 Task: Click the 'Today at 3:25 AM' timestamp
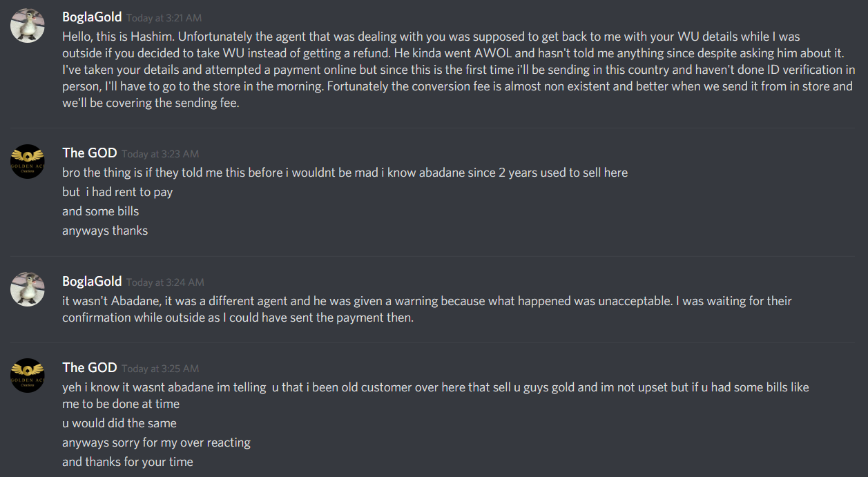pyautogui.click(x=160, y=368)
